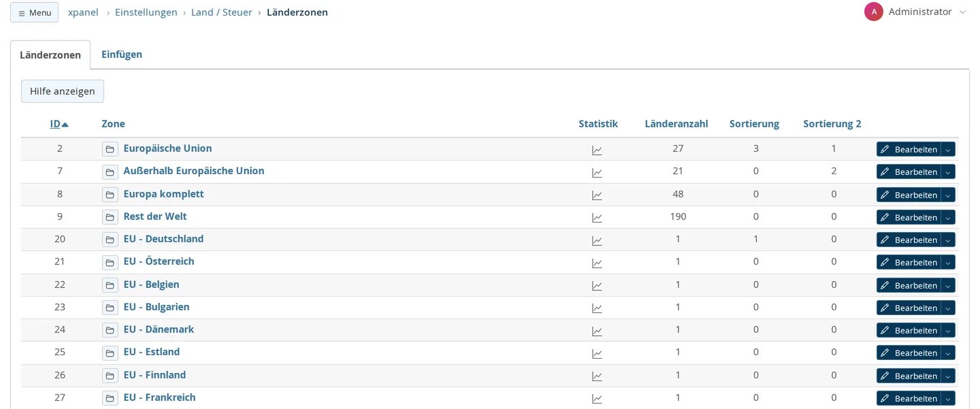Show statistics chart for Rest der Welt
Screen dimensions: 980x409
[597, 218]
